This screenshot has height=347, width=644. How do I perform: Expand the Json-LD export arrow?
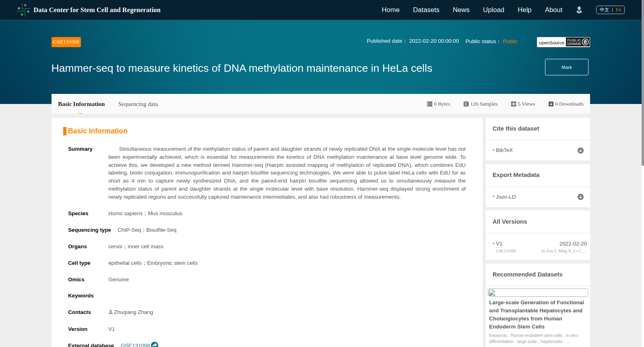[580, 197]
